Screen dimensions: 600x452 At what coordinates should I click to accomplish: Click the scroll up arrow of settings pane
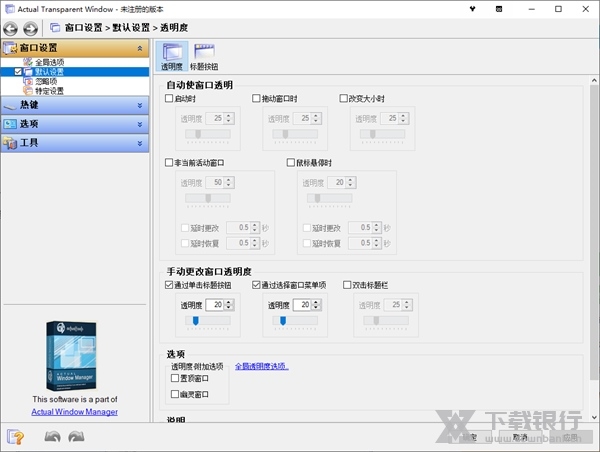point(594,80)
